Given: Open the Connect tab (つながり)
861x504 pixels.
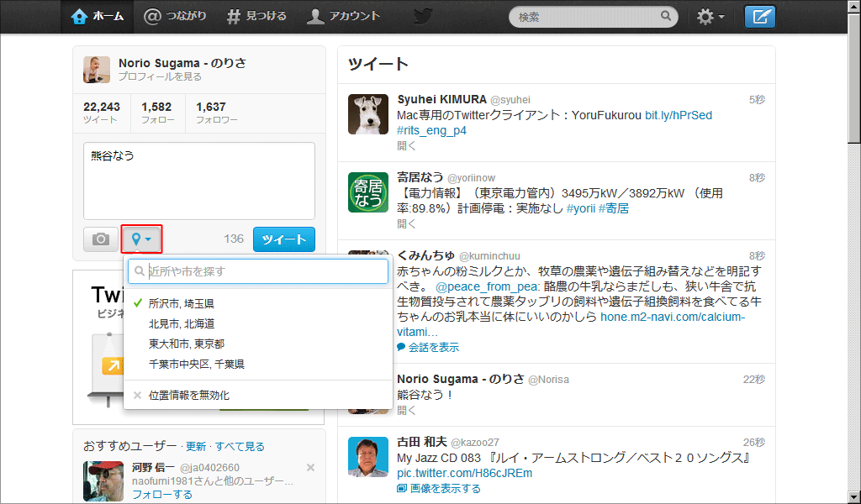Looking at the screenshot, I should [x=175, y=17].
